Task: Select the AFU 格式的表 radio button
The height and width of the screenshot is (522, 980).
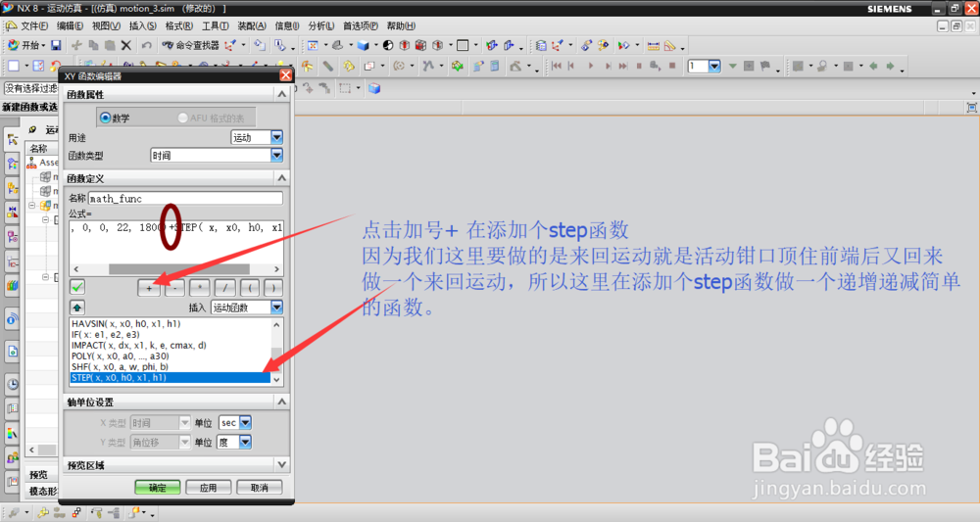Action: [182, 118]
